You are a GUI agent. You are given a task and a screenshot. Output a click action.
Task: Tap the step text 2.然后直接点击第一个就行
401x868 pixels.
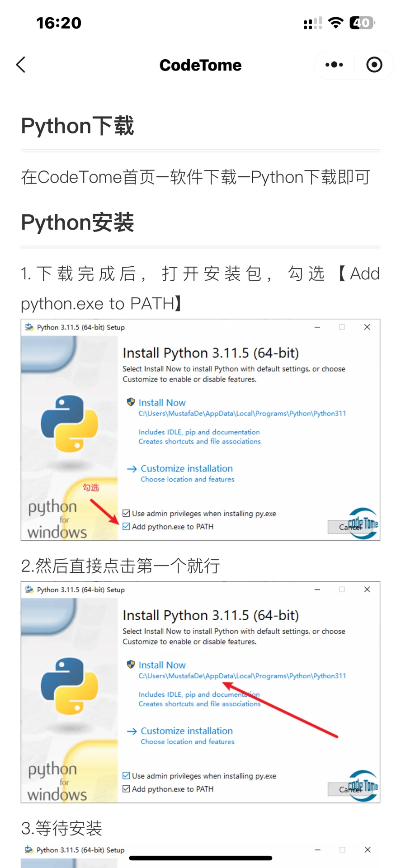click(x=120, y=566)
